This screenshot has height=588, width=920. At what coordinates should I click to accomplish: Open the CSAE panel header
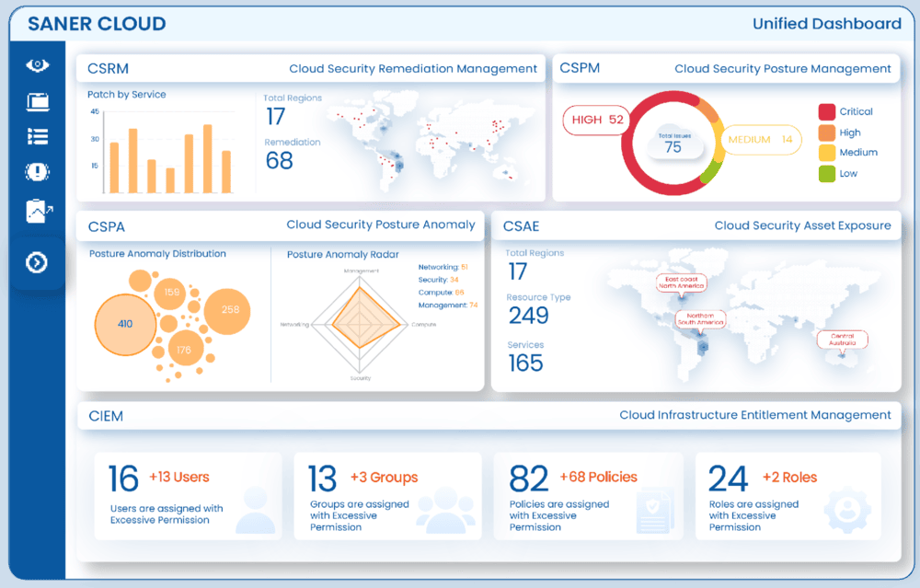point(696,225)
